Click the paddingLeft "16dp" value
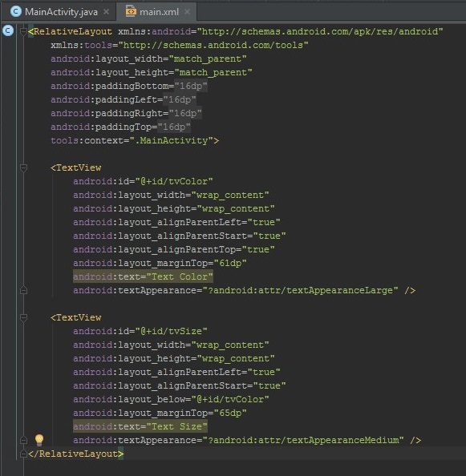 point(180,100)
